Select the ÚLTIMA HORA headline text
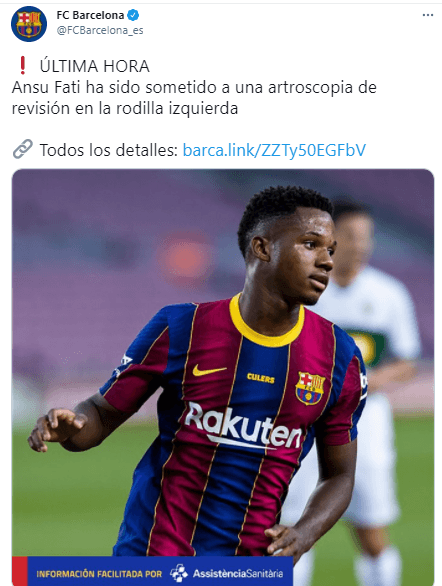Screen dimensions: 442x586 click(95, 67)
